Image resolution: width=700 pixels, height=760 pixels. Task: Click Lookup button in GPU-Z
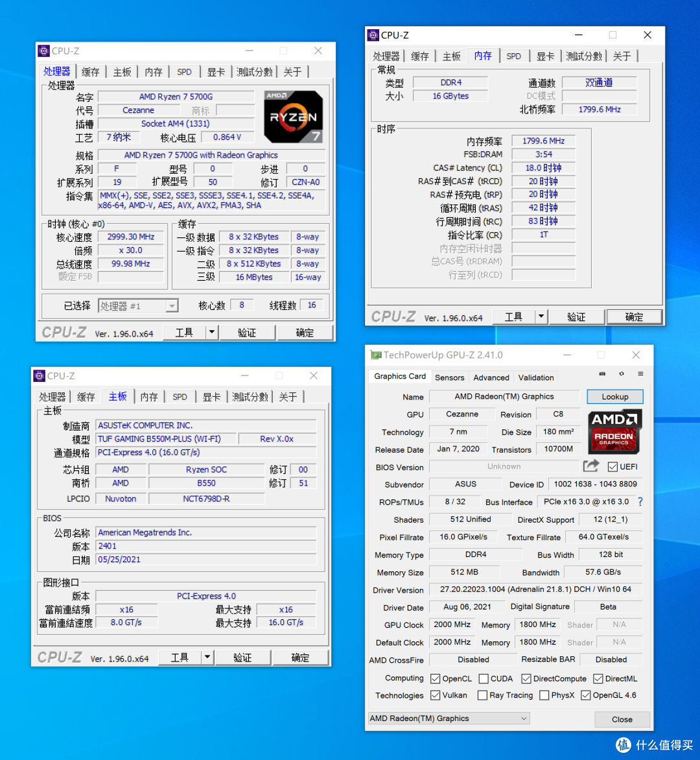614,396
